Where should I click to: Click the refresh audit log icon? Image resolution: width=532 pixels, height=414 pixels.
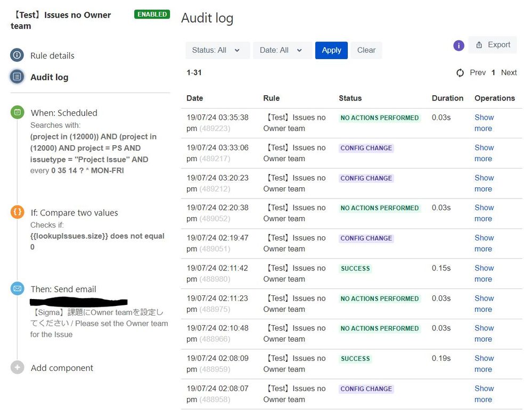460,72
